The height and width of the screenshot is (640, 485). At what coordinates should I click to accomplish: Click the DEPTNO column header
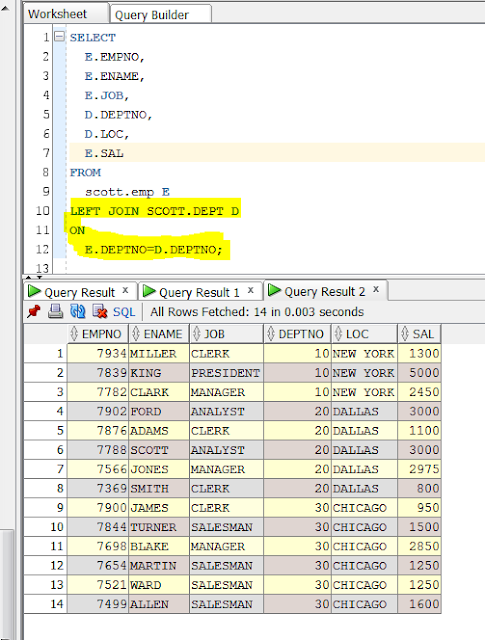297,334
